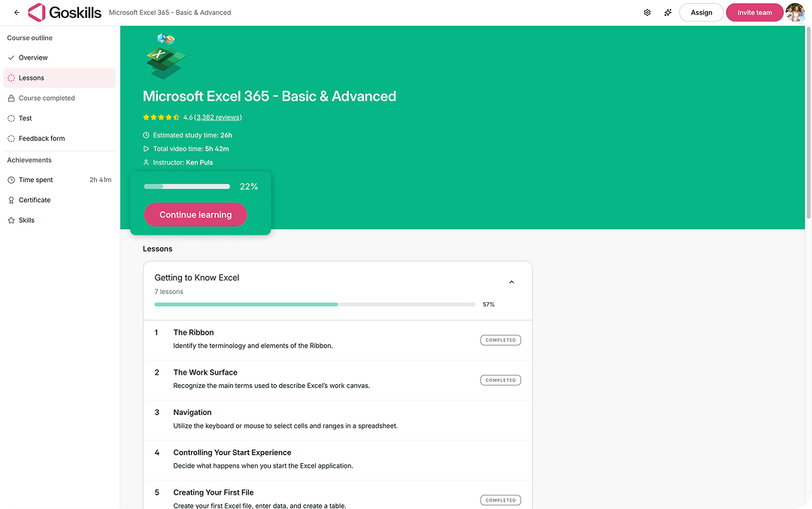This screenshot has width=812, height=509.
Task: Open Test in the course outline
Action: [x=59, y=118]
